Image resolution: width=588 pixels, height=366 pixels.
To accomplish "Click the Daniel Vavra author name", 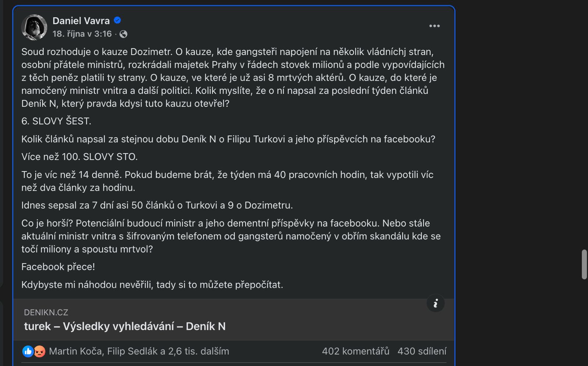I will (x=81, y=21).
